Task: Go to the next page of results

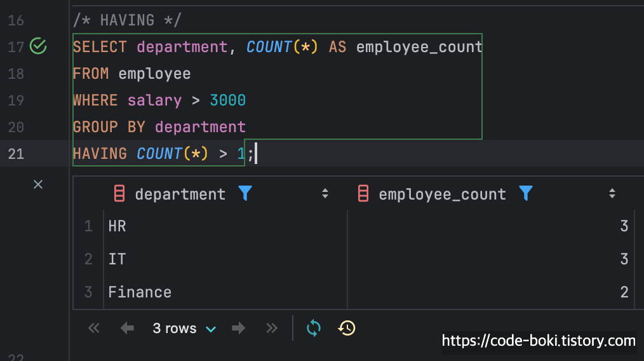Action: (238, 328)
